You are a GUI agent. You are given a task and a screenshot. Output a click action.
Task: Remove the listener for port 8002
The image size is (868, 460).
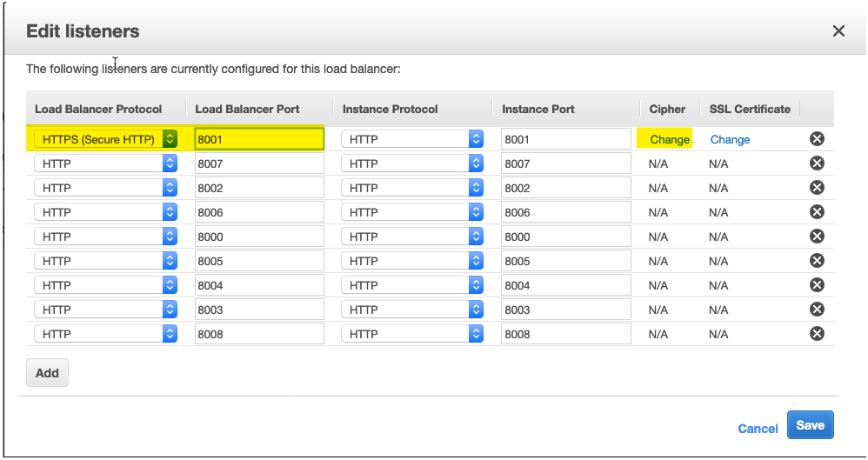pos(817,188)
